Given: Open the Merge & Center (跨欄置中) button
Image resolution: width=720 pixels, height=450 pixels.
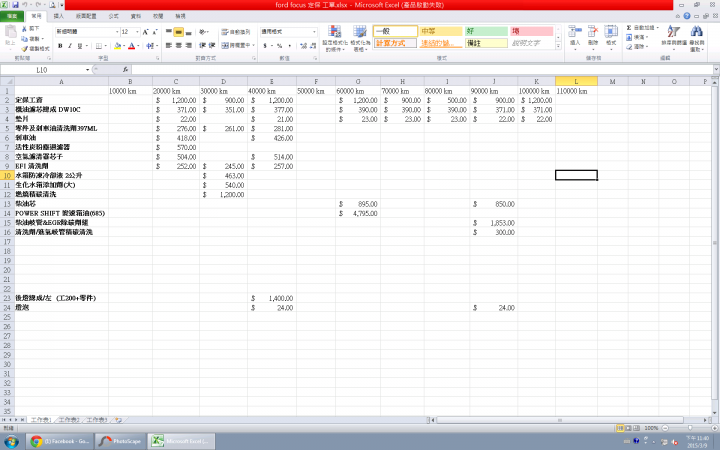Looking at the screenshot, I should pos(238,45).
